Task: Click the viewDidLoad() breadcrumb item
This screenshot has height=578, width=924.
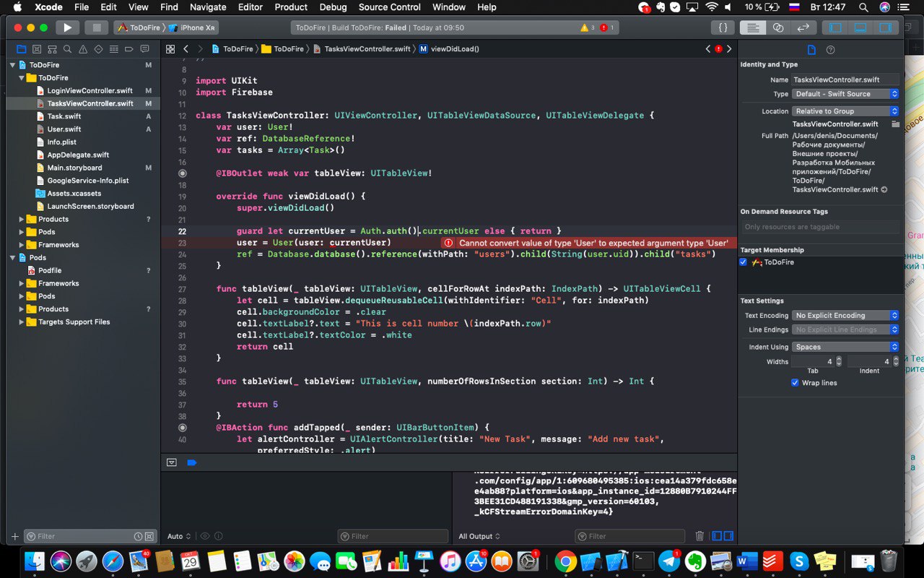Action: [449, 49]
